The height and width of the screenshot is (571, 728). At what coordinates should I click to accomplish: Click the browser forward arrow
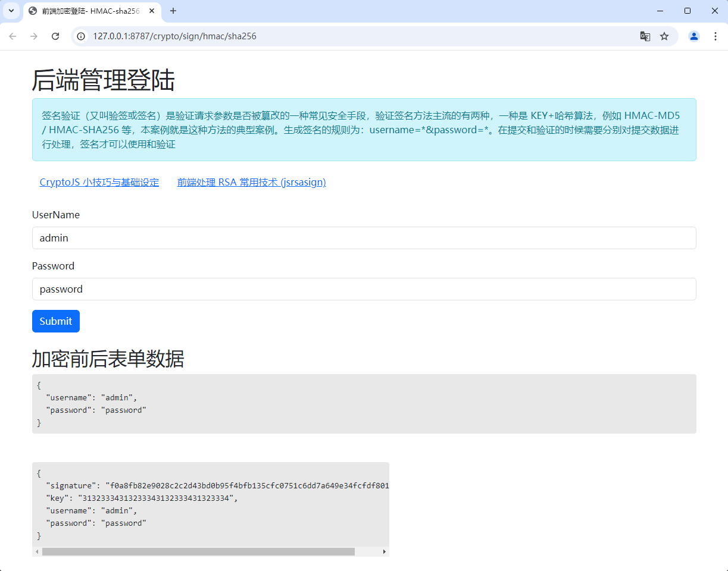tap(34, 36)
